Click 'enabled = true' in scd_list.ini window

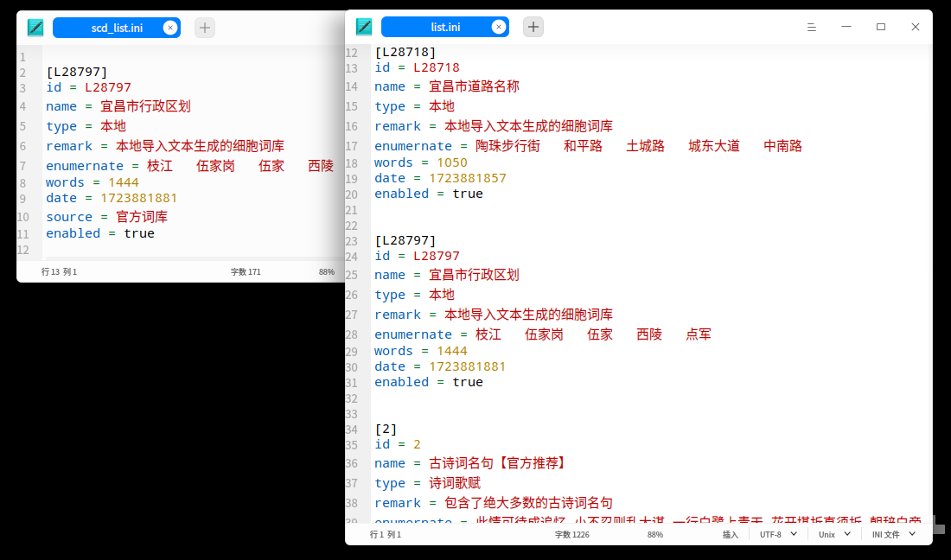(x=100, y=233)
